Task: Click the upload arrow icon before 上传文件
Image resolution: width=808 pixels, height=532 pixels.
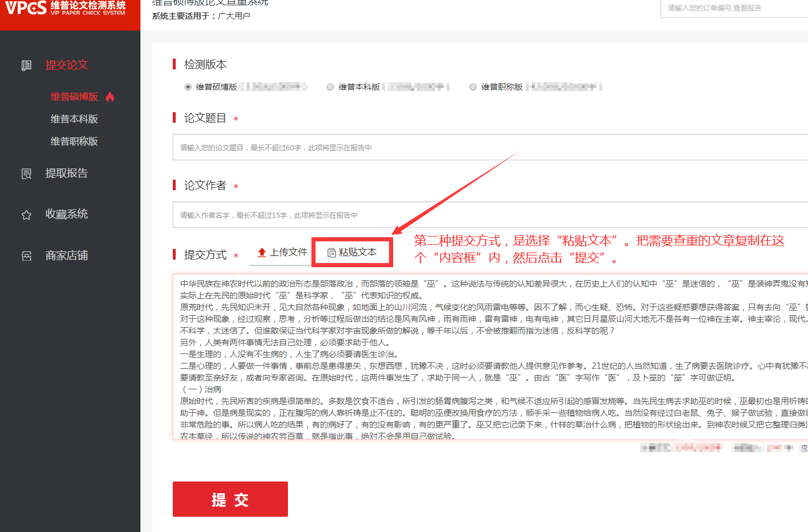Action: [x=262, y=252]
